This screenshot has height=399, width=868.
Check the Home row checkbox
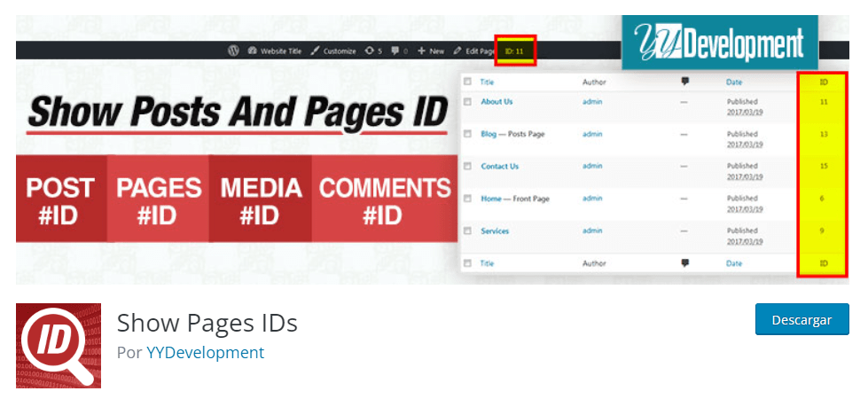(x=468, y=198)
